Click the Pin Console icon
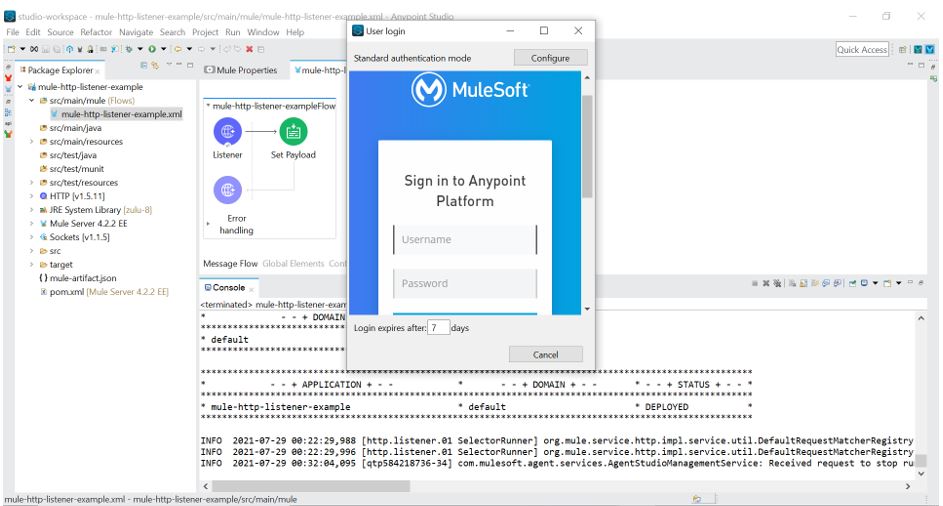Screen dimensions: 943x506 click(852, 283)
